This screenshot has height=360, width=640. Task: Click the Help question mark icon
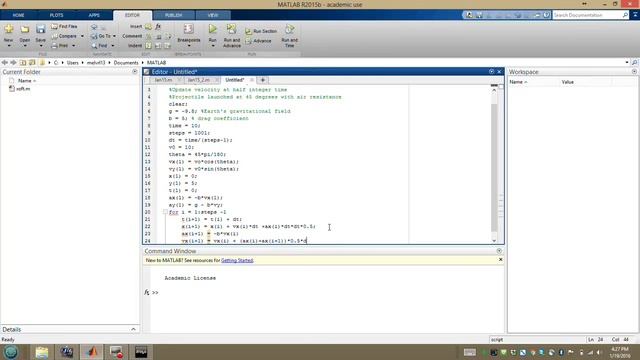pyautogui.click(x=546, y=15)
